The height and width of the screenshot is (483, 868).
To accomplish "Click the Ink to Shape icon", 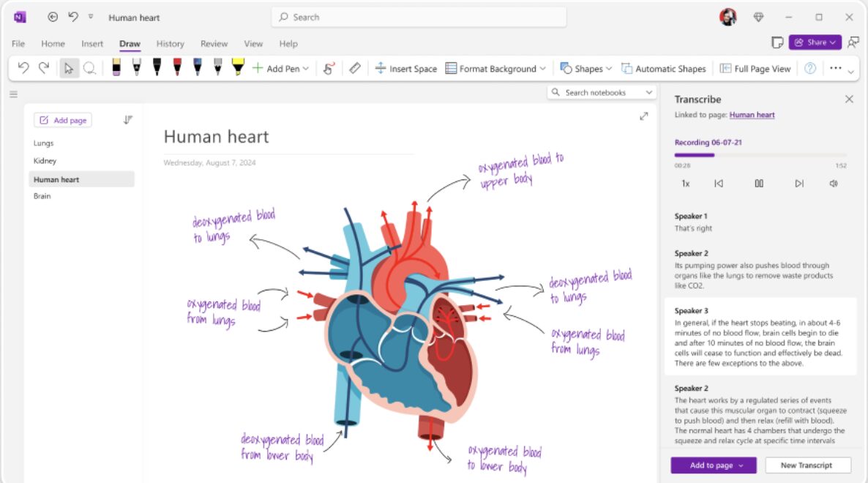I will (x=329, y=68).
